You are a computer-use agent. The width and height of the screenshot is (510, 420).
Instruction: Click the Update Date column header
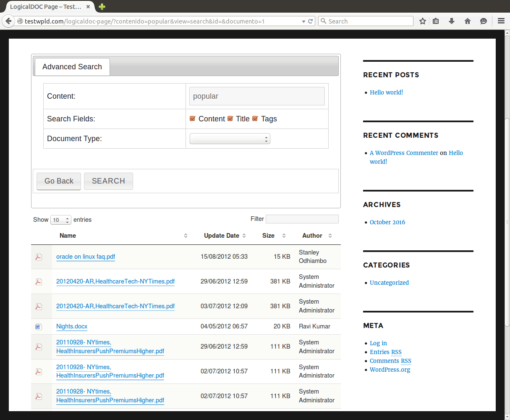coord(222,236)
